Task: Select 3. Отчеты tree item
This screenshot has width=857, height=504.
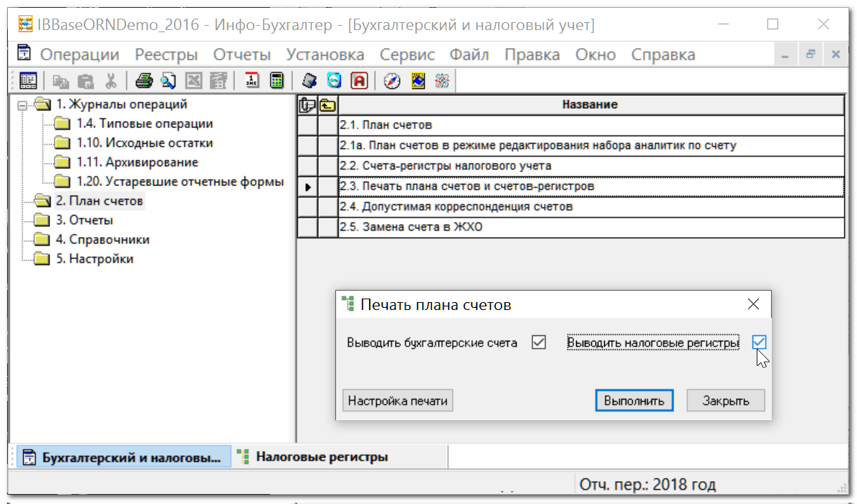Action: 84,220
